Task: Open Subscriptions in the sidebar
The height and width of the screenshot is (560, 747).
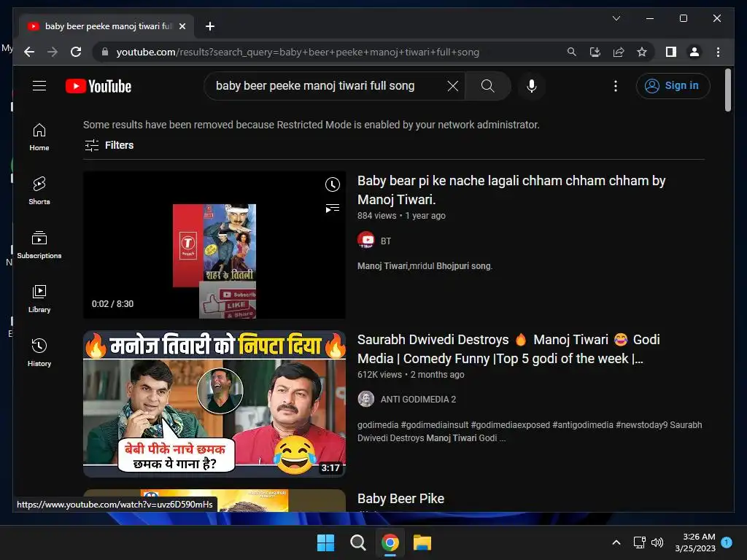Action: click(39, 245)
